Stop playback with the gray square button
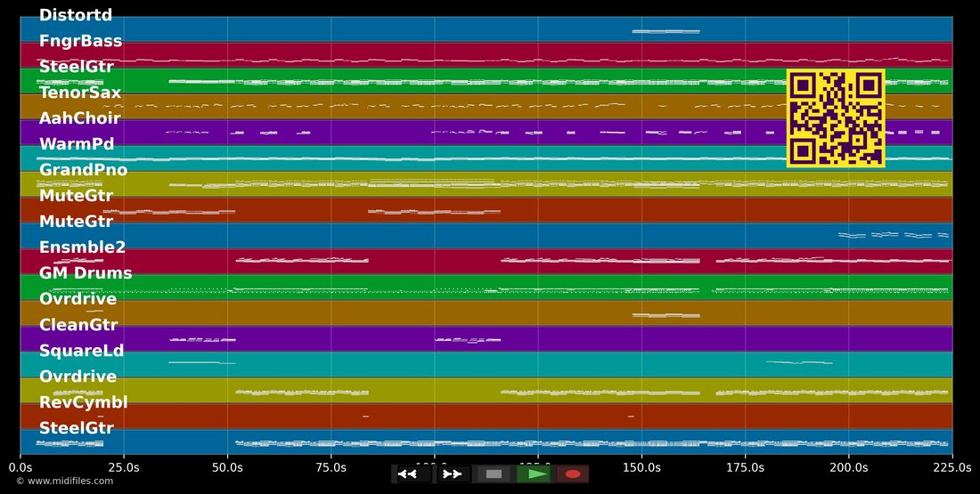 (x=494, y=474)
